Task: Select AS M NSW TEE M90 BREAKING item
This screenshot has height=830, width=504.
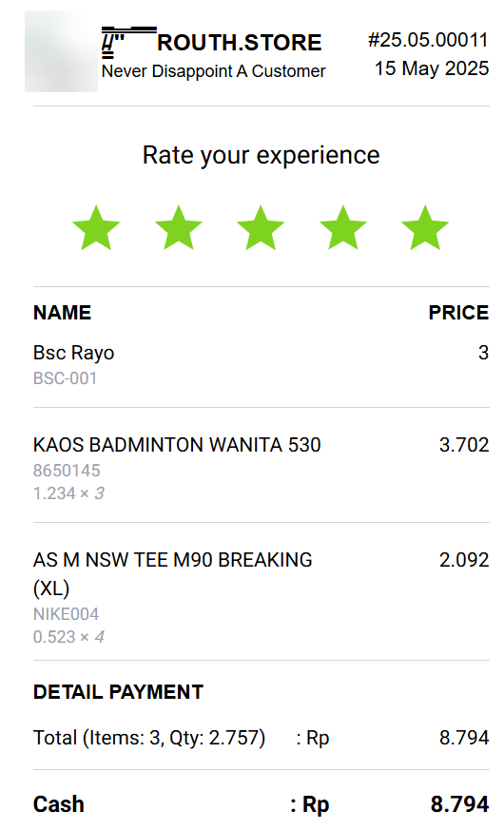Action: click(x=172, y=574)
